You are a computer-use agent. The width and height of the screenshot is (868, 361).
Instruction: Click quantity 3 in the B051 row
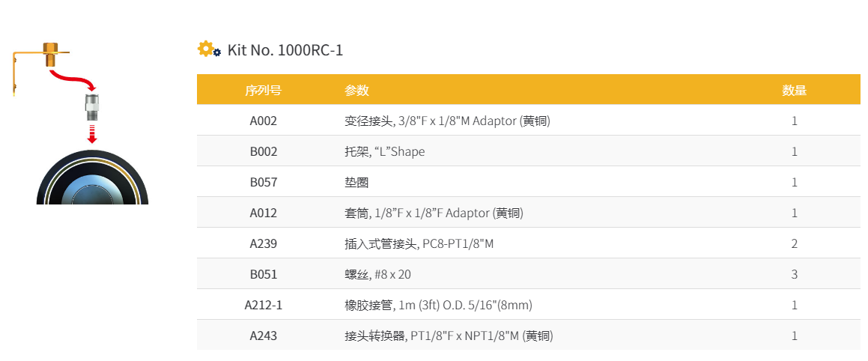pyautogui.click(x=794, y=274)
